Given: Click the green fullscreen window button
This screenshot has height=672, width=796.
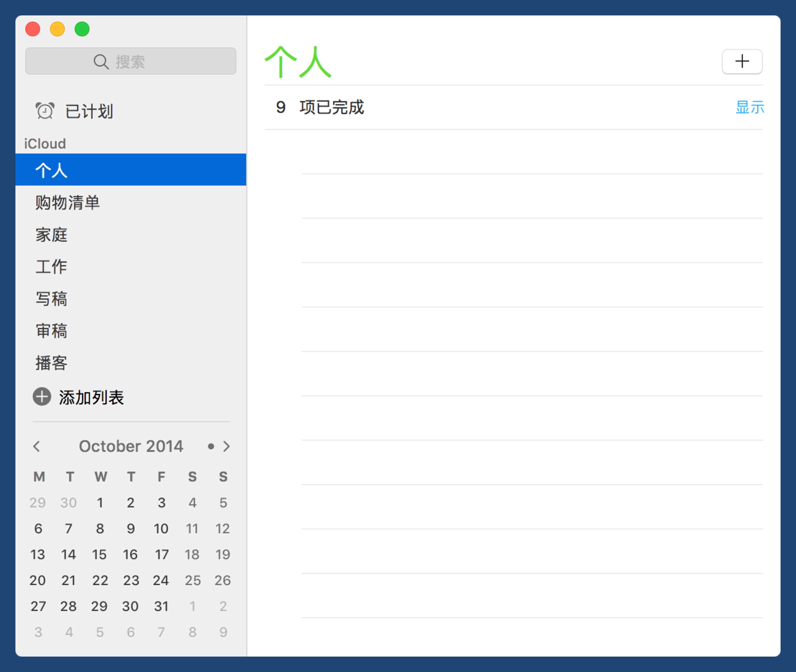Looking at the screenshot, I should coord(82,29).
